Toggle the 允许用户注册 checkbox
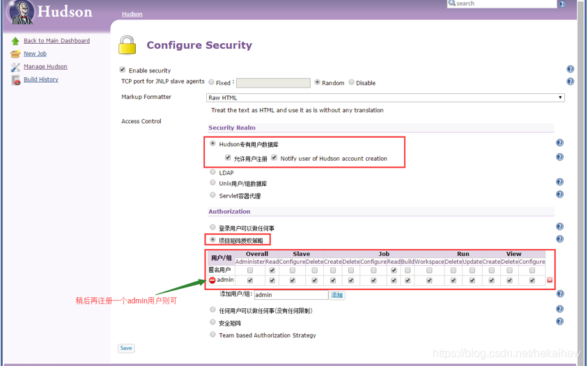Image resolution: width=588 pixels, height=366 pixels. 228,157
